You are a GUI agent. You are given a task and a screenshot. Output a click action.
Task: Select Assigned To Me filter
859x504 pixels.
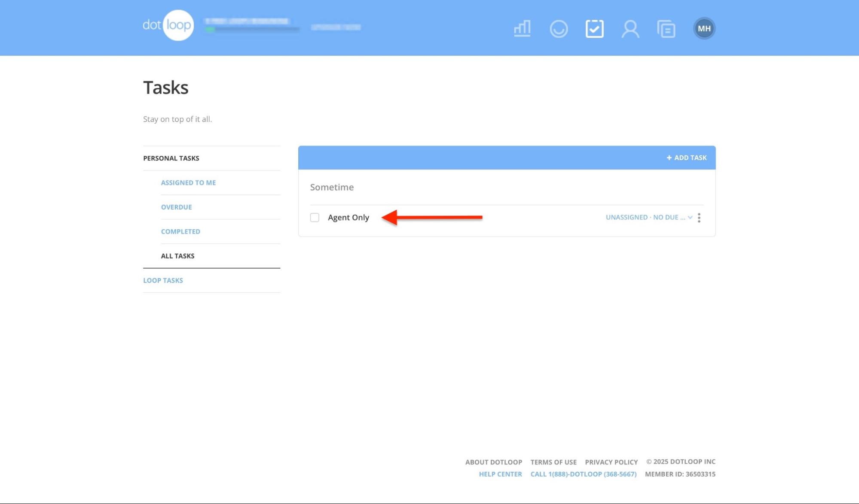coord(188,182)
